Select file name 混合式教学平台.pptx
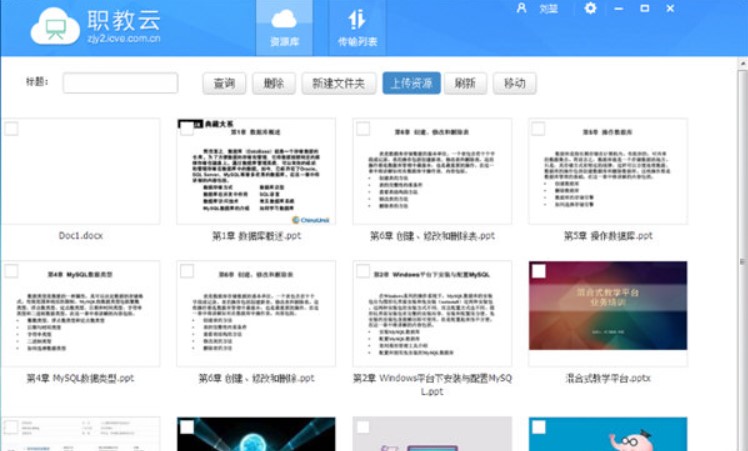This screenshot has width=748, height=451. click(x=608, y=378)
